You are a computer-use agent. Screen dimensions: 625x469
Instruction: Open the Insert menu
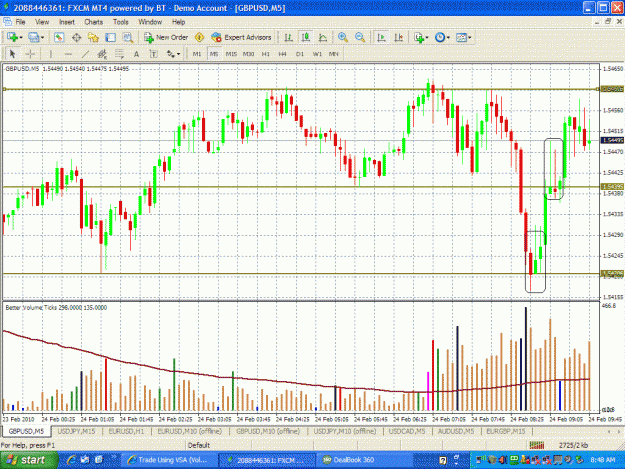tap(67, 22)
